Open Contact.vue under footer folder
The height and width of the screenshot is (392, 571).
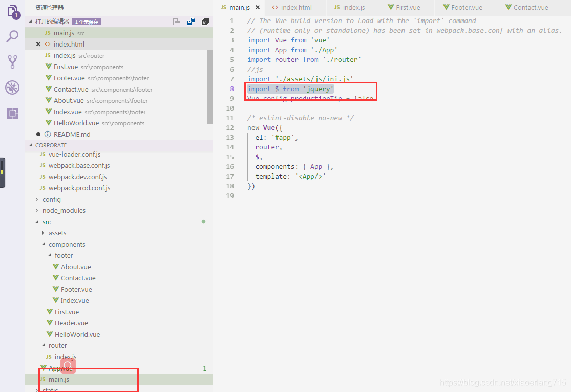tap(119, 278)
